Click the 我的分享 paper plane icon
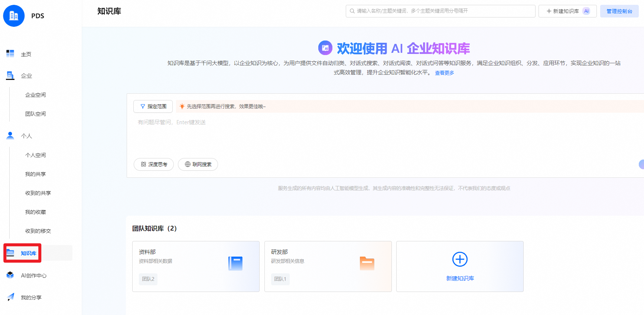Image resolution: width=644 pixels, height=315 pixels. coord(10,297)
